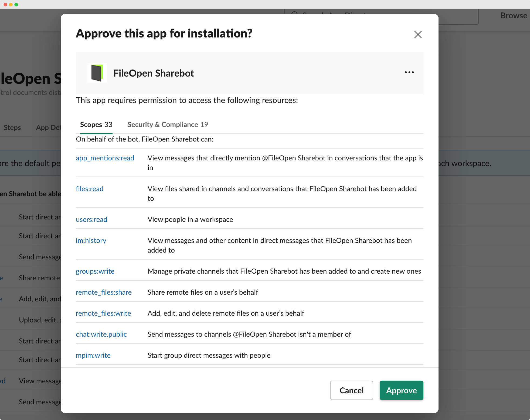Image resolution: width=530 pixels, height=420 pixels.
Task: Open the chat:write.public scope details
Action: pyautogui.click(x=101, y=334)
